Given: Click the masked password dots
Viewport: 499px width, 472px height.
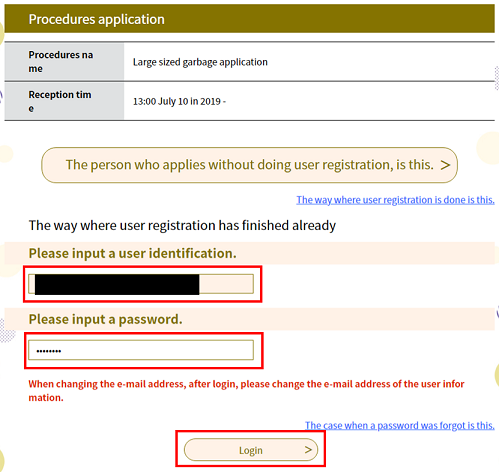Looking at the screenshot, I should coord(49,351).
